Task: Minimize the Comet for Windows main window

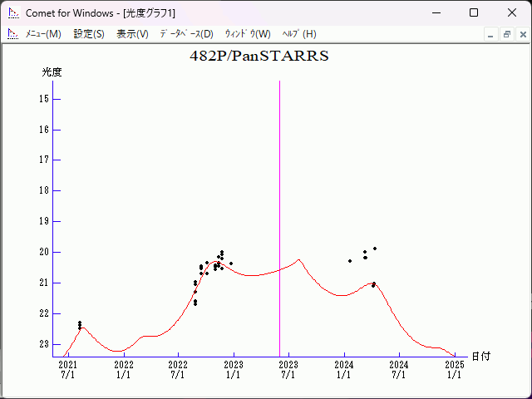Action: [x=436, y=13]
